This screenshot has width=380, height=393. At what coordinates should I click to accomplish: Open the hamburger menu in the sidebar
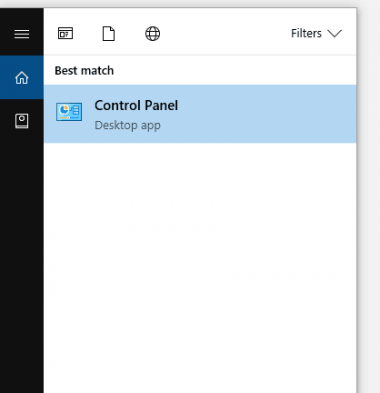(x=22, y=34)
